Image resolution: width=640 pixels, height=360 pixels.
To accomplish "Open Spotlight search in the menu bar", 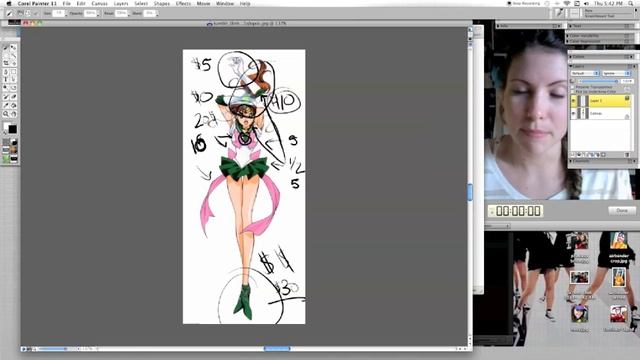I will 631,3.
